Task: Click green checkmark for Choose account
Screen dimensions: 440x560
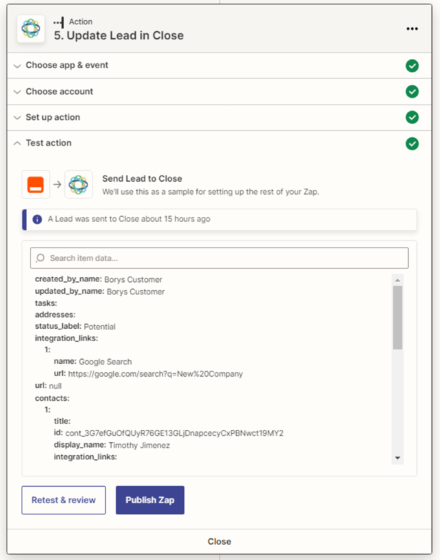Action: pyautogui.click(x=412, y=92)
